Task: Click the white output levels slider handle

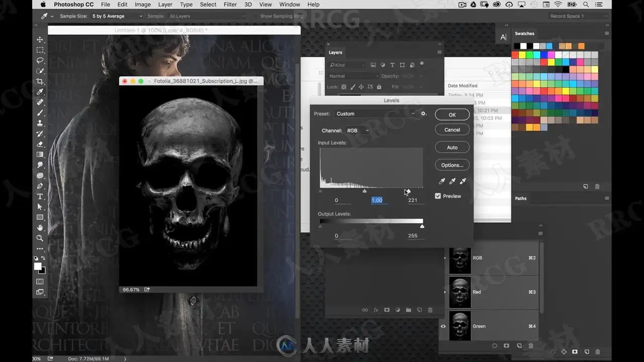Action: (422, 226)
